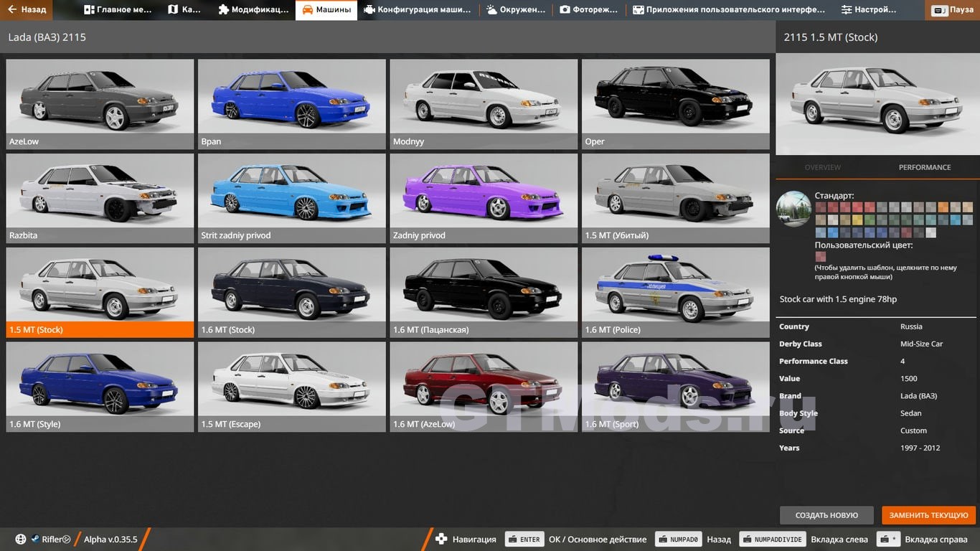Open Модификации puzzle-piece icon
The height and width of the screenshot is (551, 980).
[x=223, y=10]
